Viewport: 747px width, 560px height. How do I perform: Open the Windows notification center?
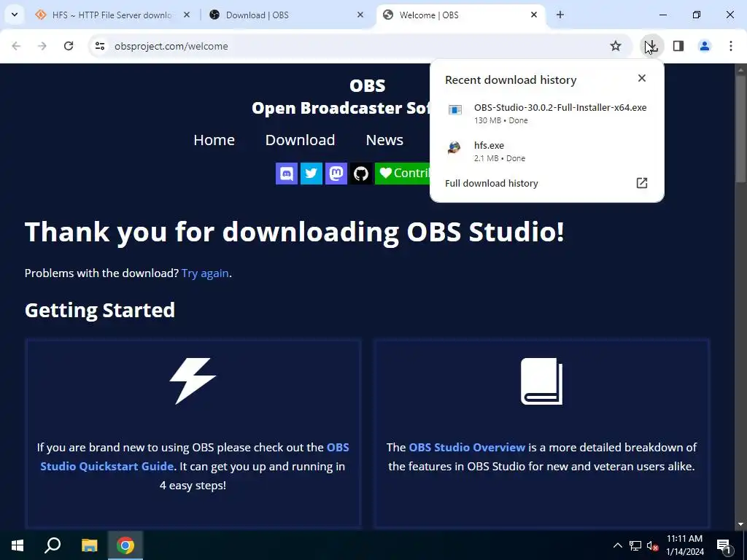pyautogui.click(x=724, y=545)
